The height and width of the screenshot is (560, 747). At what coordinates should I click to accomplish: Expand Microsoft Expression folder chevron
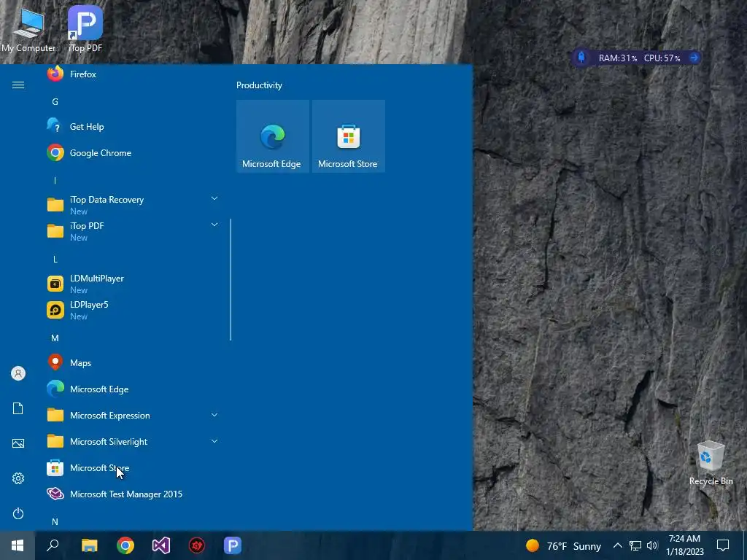214,415
